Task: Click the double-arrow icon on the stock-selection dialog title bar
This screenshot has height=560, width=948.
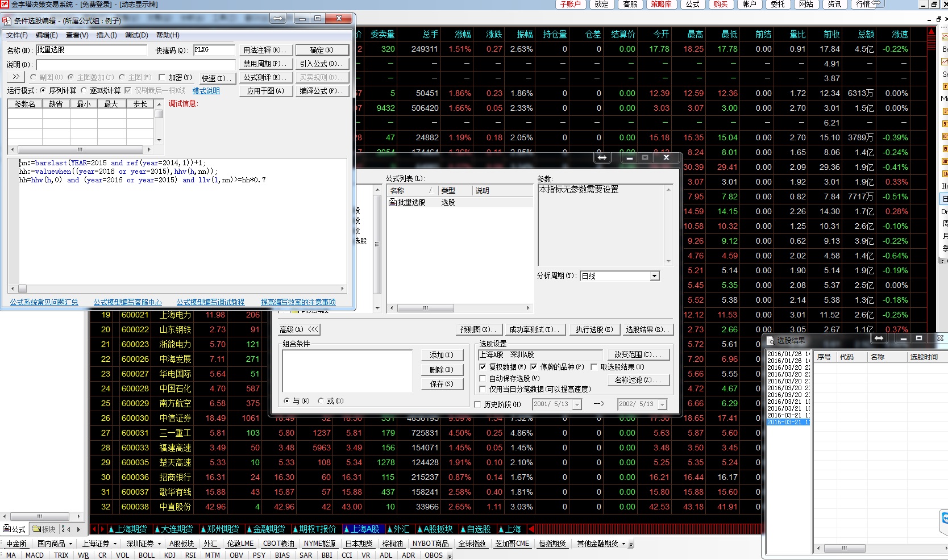Action: point(602,157)
